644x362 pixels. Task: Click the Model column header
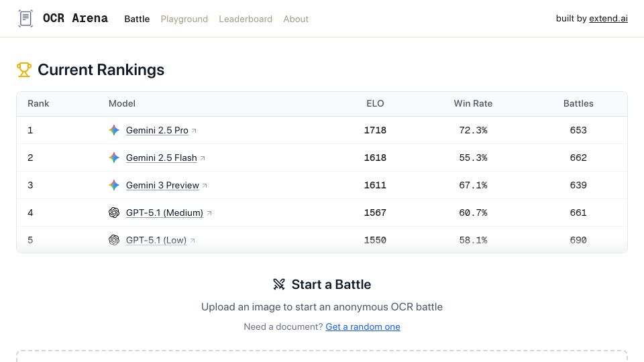point(122,103)
